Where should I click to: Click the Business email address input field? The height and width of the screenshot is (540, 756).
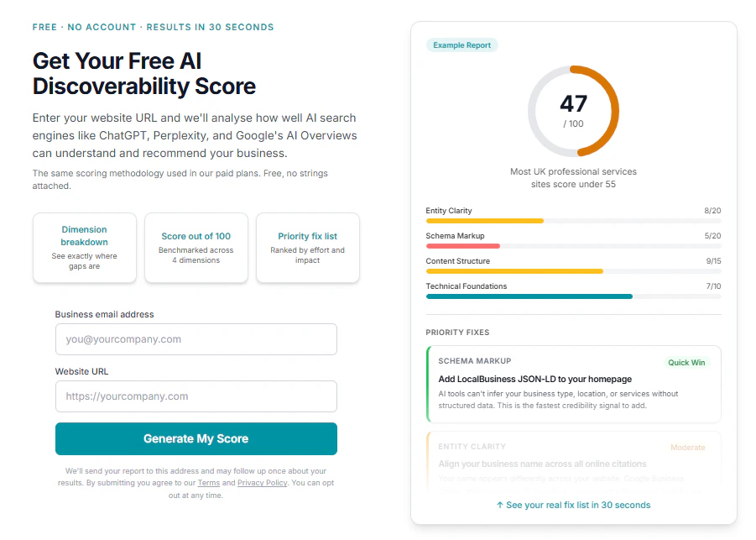click(x=196, y=339)
